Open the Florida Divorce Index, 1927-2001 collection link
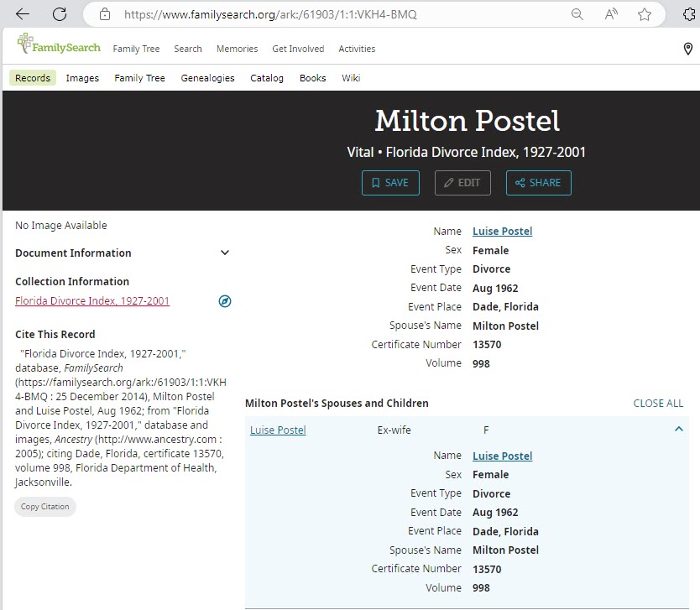Viewport: 700px width, 610px height. (x=92, y=301)
